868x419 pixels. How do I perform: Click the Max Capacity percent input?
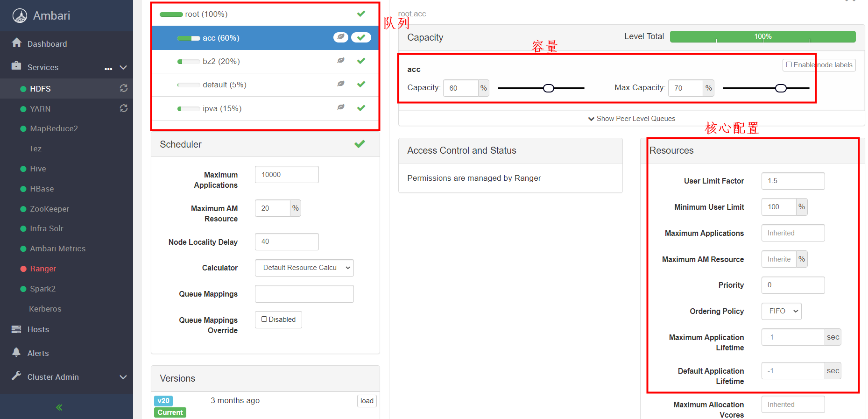coord(685,88)
